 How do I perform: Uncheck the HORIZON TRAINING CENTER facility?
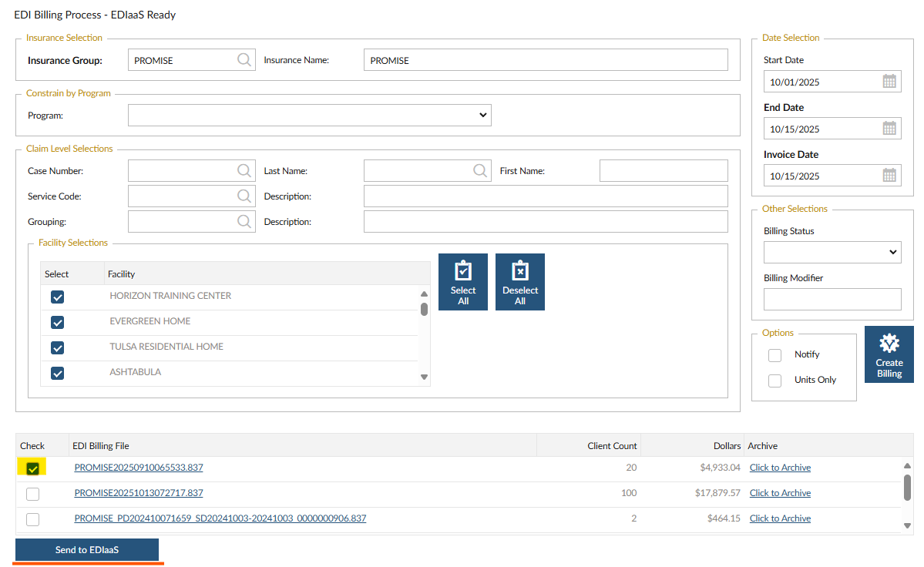(57, 297)
